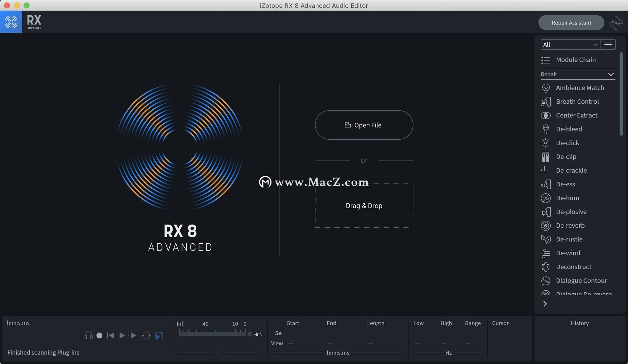Collapse the module panel with the arrow

(x=545, y=304)
